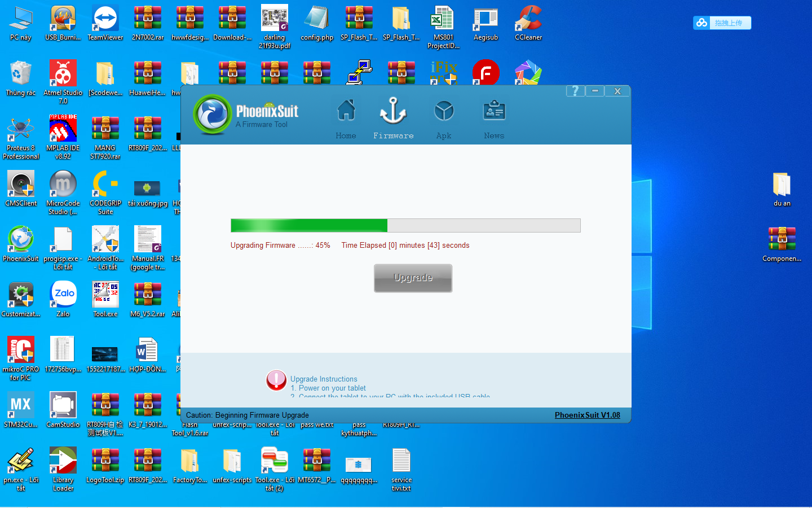The height and width of the screenshot is (508, 812).
Task: Select the Library Loader icon
Action: (x=63, y=470)
